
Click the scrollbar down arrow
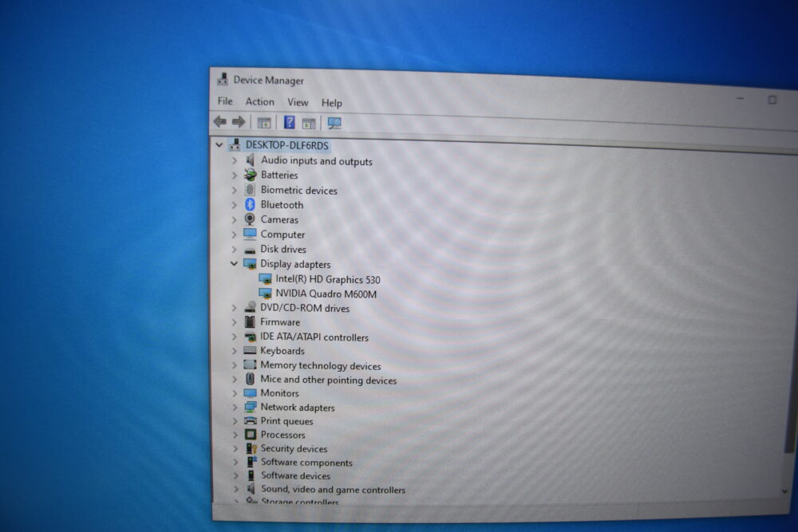click(784, 491)
